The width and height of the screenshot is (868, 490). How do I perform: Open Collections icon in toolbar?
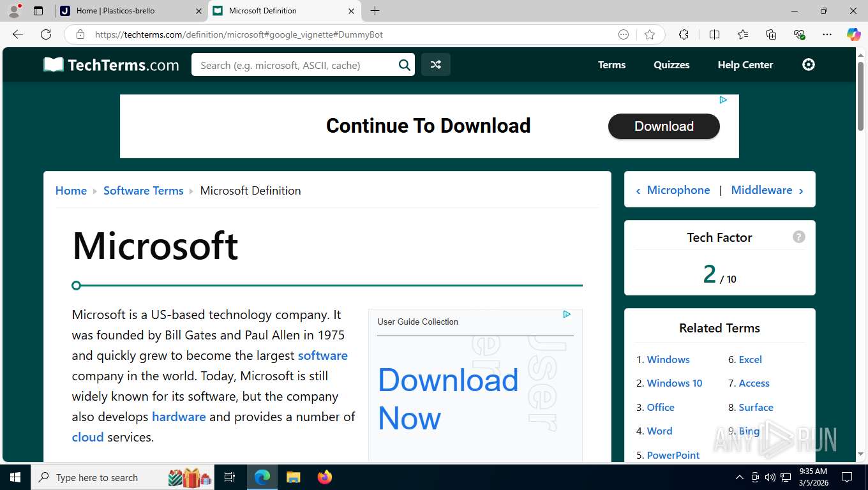point(771,34)
